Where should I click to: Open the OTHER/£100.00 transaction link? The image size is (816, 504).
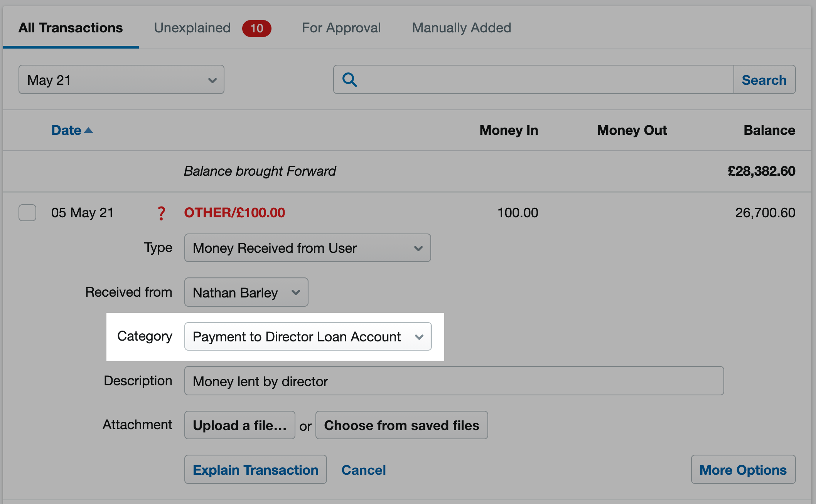[234, 213]
